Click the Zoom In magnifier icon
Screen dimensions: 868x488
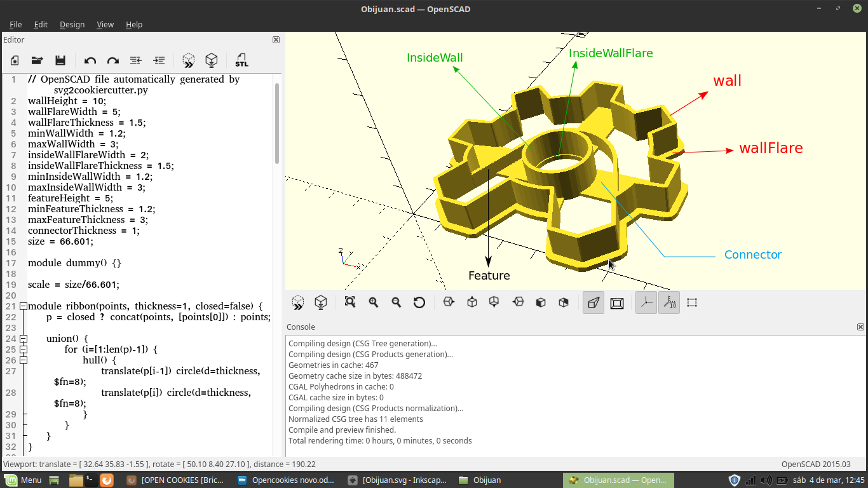[373, 302]
